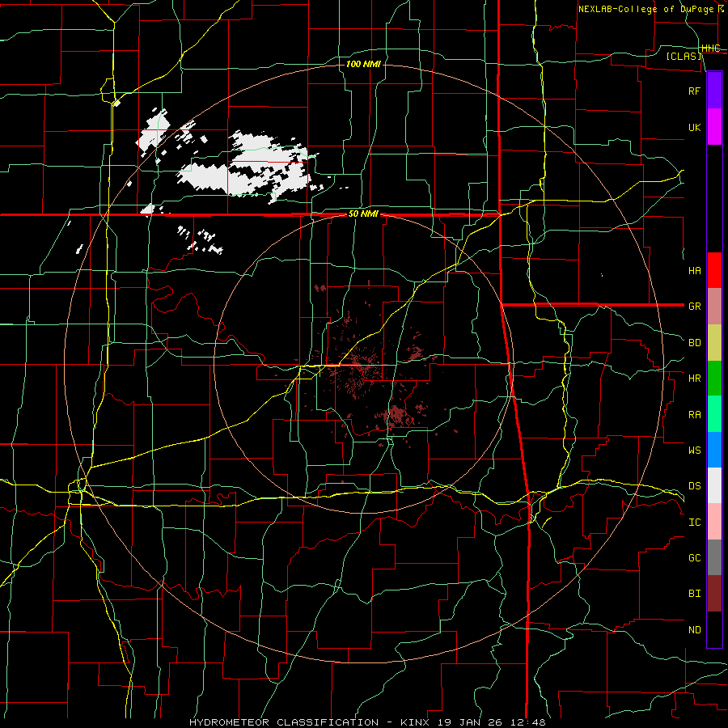Select the dark green HR legend swatch
This screenshot has height=728, width=728.
(714, 379)
